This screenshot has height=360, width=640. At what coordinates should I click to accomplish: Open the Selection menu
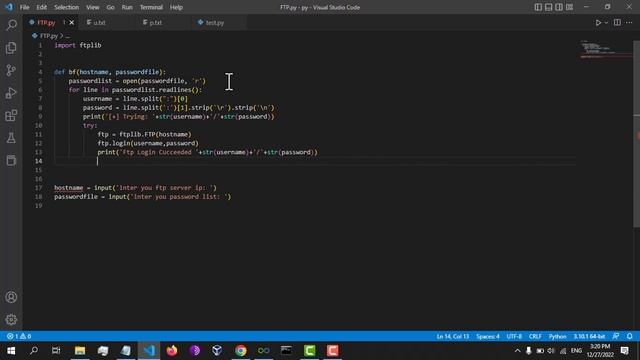pos(67,7)
